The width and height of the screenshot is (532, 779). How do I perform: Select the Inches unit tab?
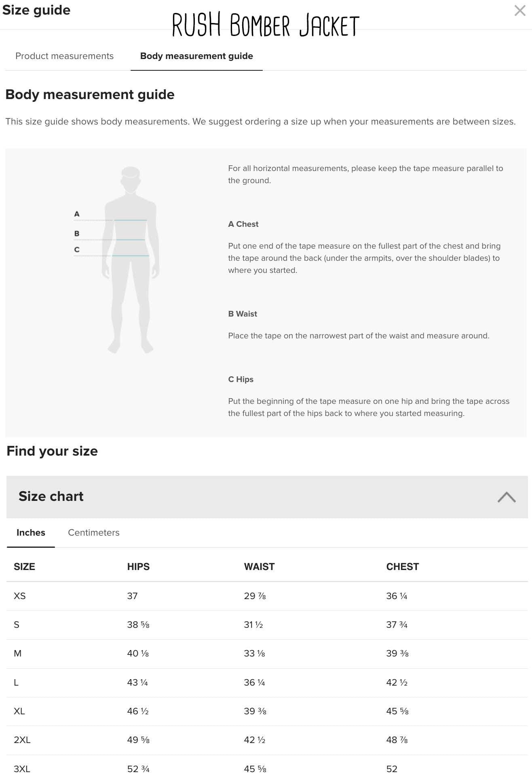(x=31, y=533)
